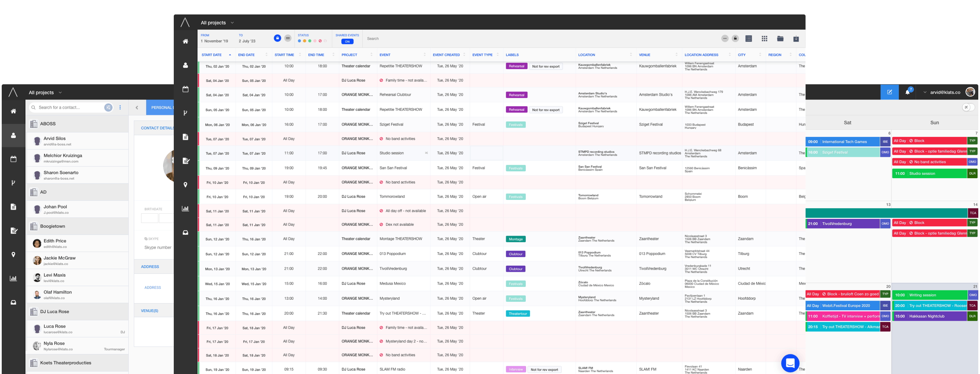980x374 pixels.
Task: Open the notifications bell with badge 7
Action: tap(907, 92)
